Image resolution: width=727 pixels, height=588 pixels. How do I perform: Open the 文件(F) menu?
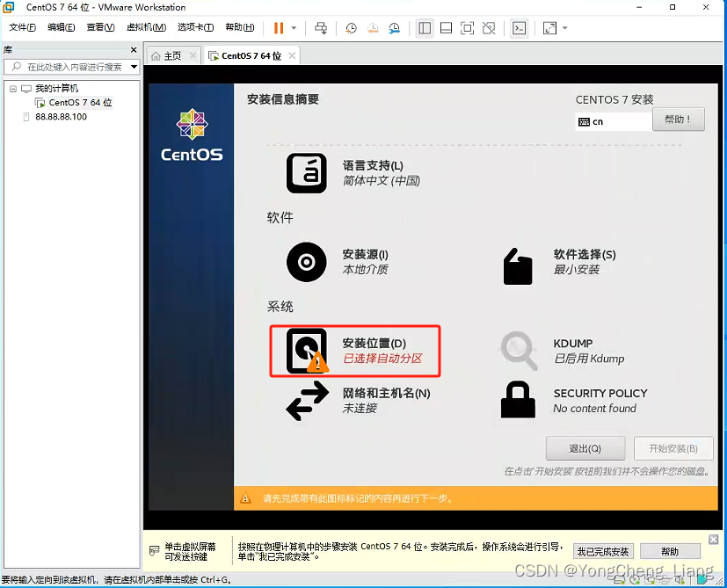(x=22, y=27)
